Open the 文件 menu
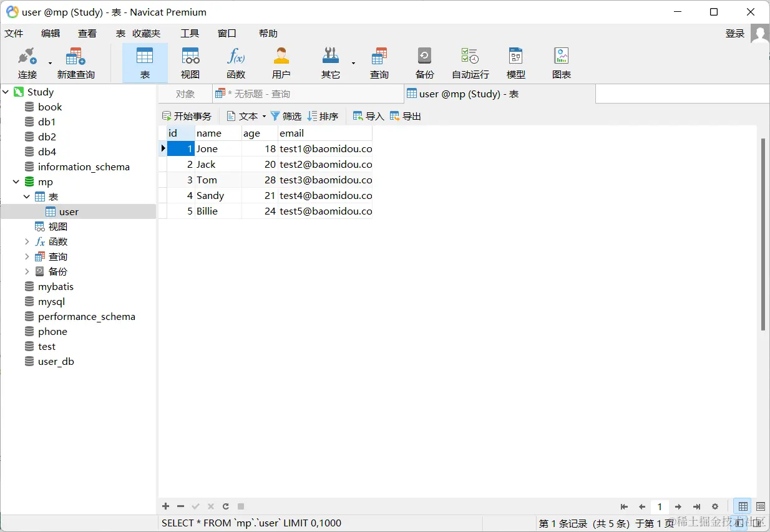The image size is (770, 532). pyautogui.click(x=14, y=34)
